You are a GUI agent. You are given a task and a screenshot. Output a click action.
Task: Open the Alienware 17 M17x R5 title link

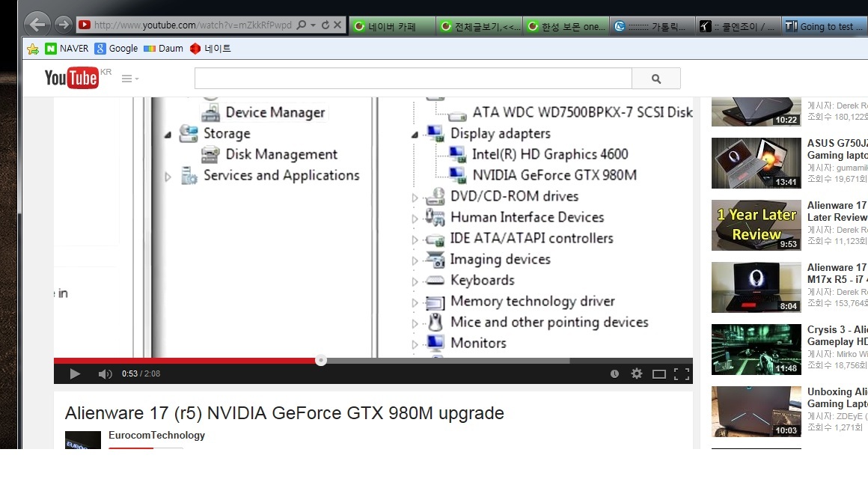(837, 273)
